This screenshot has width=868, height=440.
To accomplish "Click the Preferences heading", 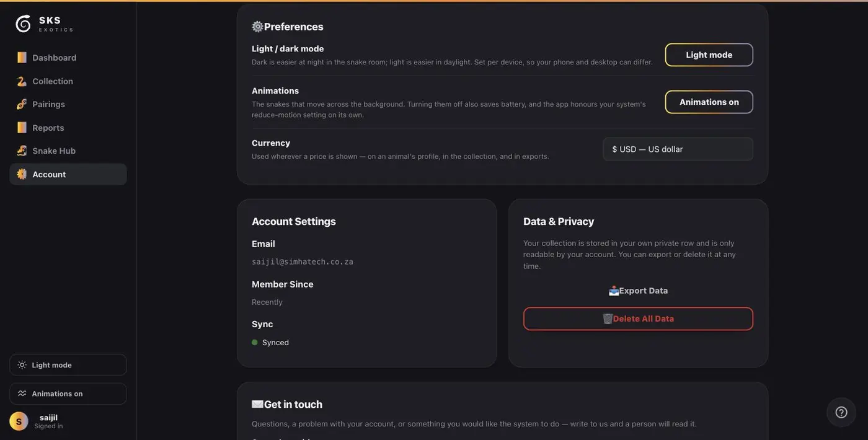I will click(x=293, y=27).
